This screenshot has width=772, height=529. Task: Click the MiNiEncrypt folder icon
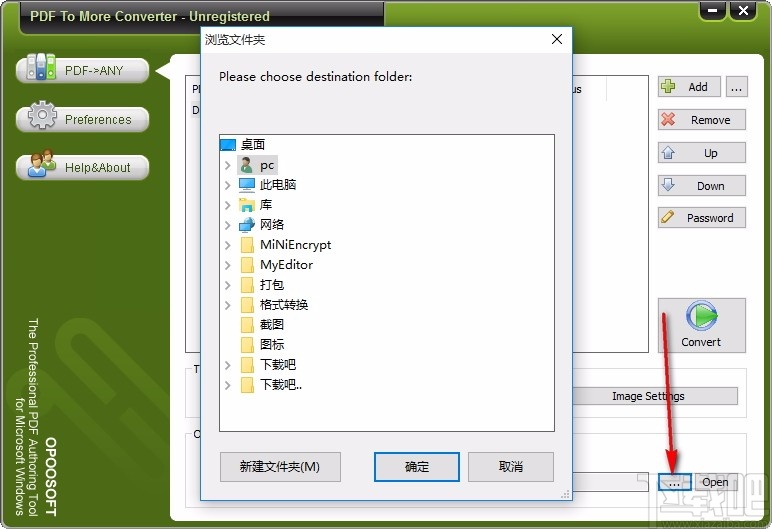click(247, 245)
